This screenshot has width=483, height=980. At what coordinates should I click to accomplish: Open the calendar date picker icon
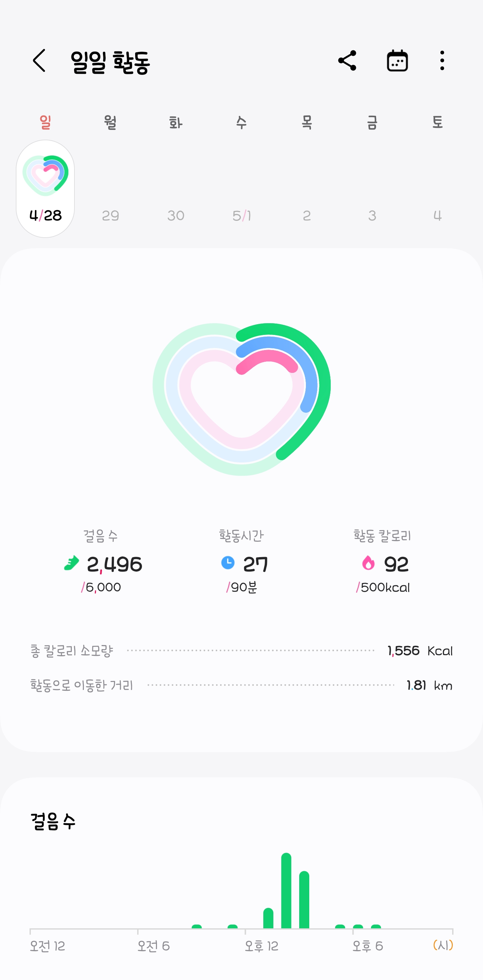pyautogui.click(x=397, y=60)
